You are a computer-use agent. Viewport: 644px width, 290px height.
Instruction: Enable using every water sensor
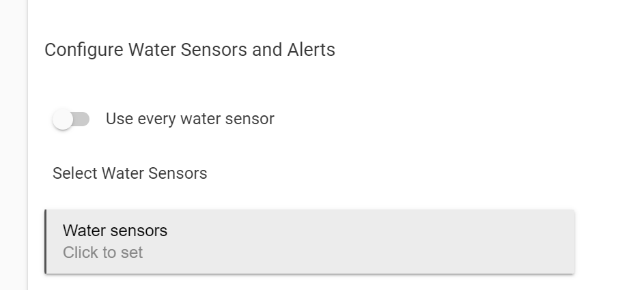click(71, 119)
